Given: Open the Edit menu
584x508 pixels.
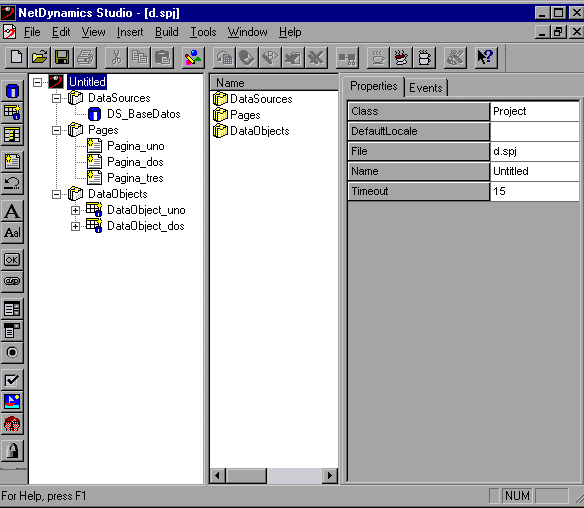Looking at the screenshot, I should (x=61, y=32).
